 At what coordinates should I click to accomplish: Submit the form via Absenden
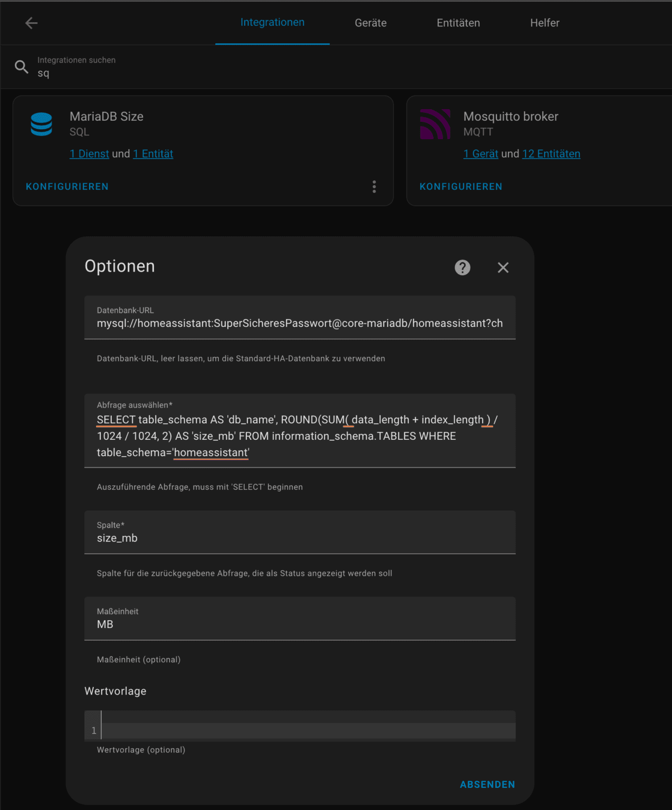click(487, 784)
